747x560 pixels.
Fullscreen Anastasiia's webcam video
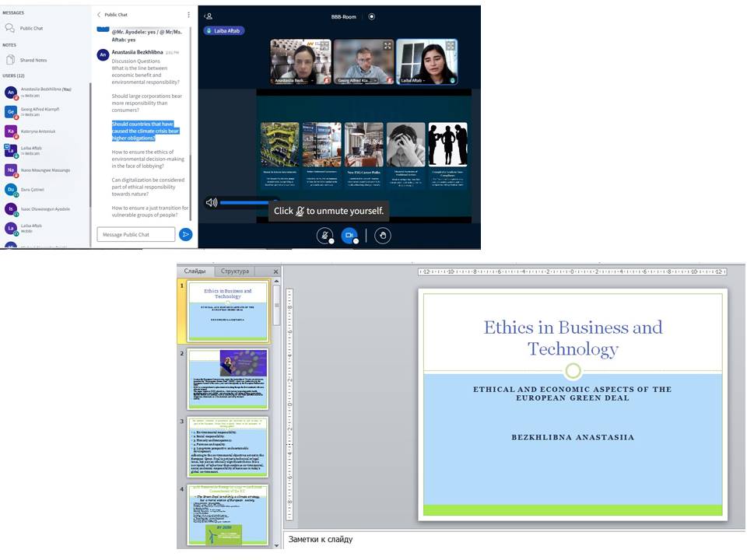click(324, 46)
